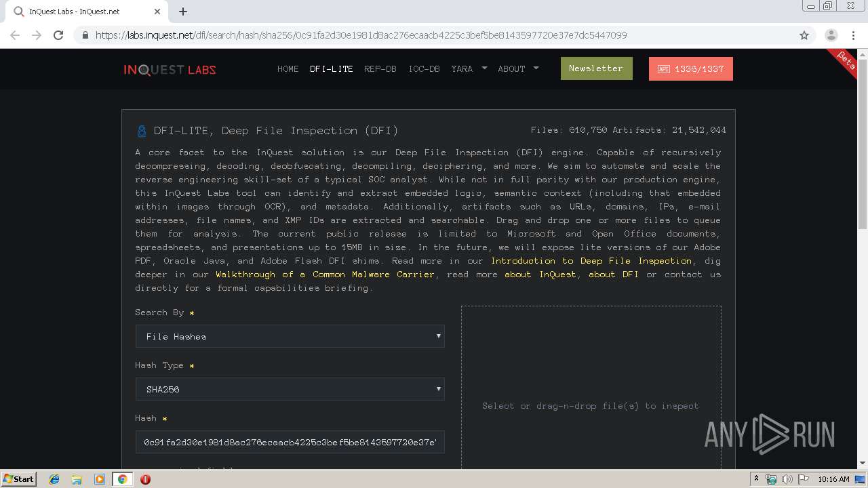Open the Search By dropdown

click(x=290, y=336)
